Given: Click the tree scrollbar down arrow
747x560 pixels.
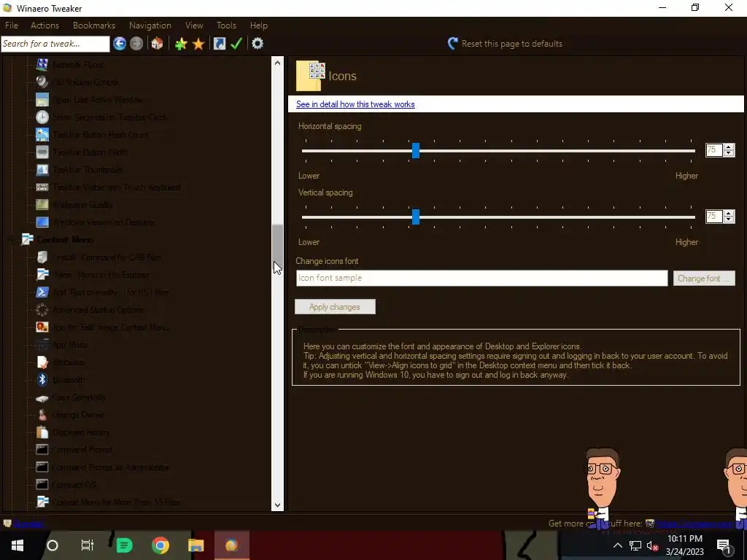Looking at the screenshot, I should [277, 505].
